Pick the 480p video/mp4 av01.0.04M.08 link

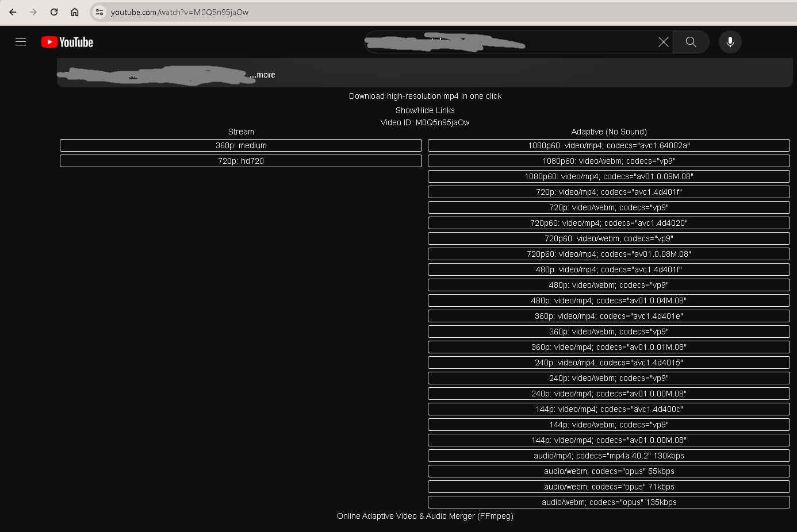pos(608,300)
